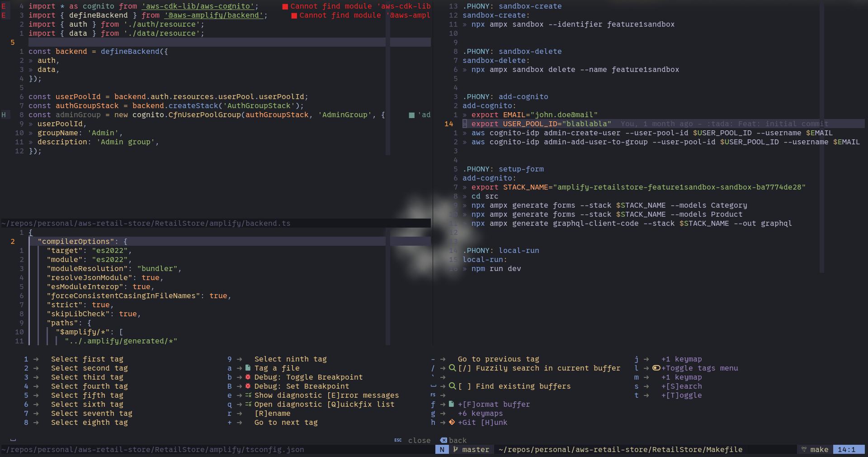Click the 'aws cognito-idp admin-add-user-to-group' line

click(x=665, y=142)
